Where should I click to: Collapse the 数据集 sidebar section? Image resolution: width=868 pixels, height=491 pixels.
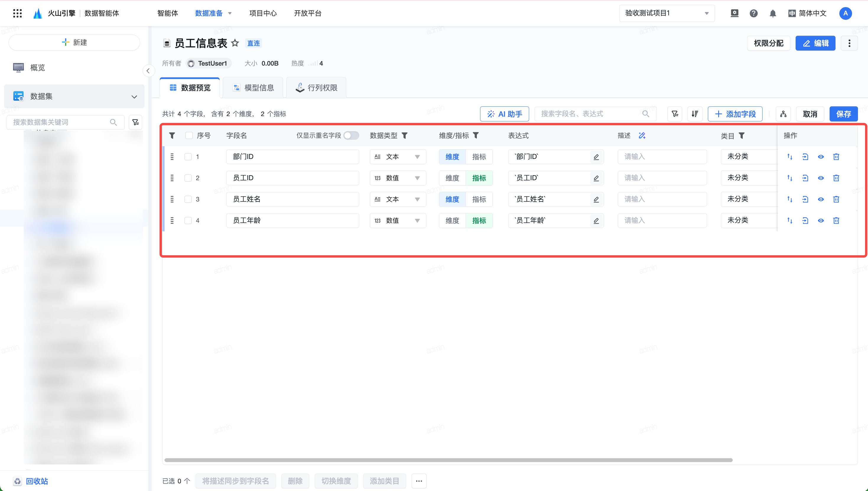(x=134, y=97)
